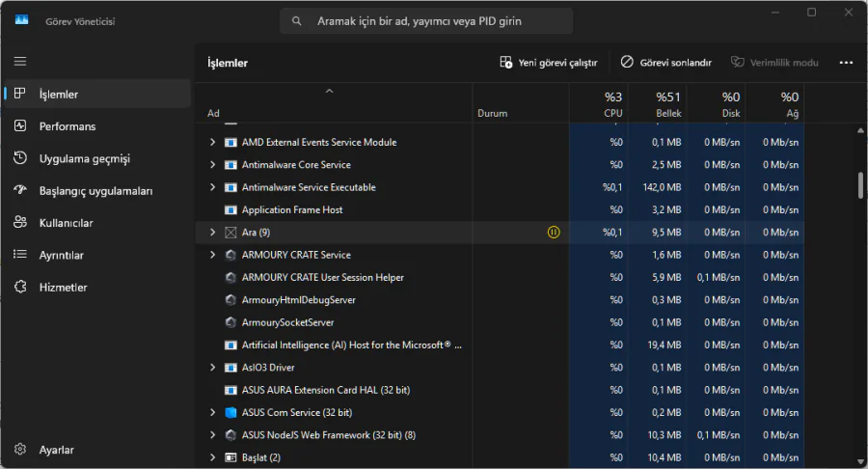Click the Kullanıcılar people icon
This screenshot has width=868, height=469.
pos(20,222)
